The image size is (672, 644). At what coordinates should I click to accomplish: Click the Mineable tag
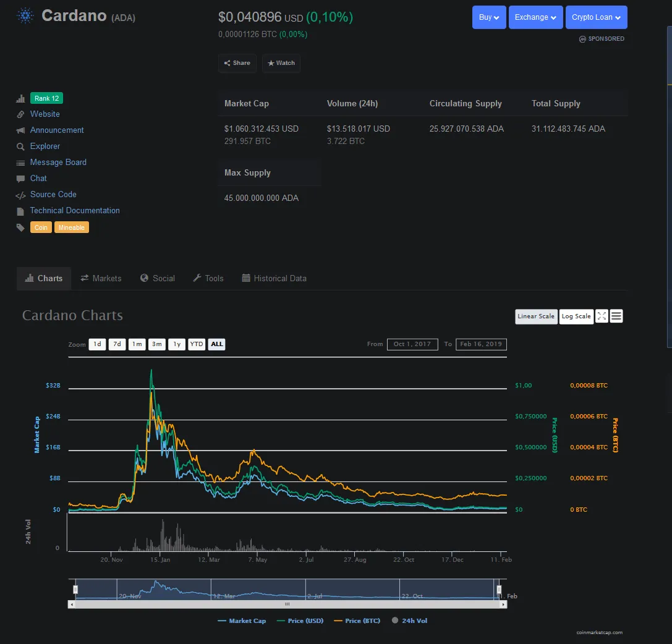tap(72, 227)
